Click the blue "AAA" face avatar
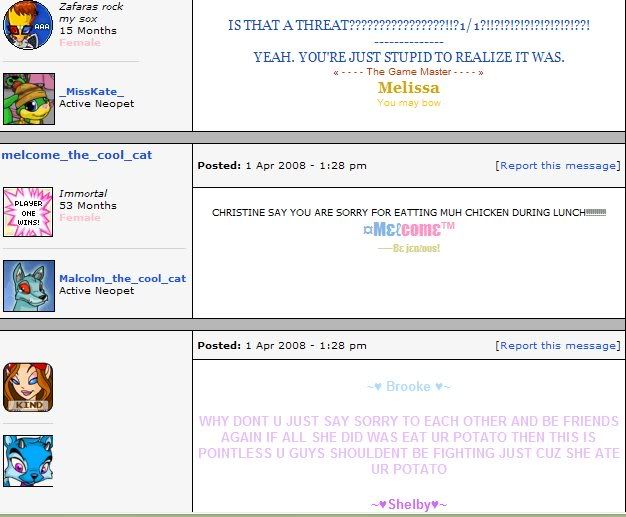Screen dimensions: 626x517 (x=28, y=24)
